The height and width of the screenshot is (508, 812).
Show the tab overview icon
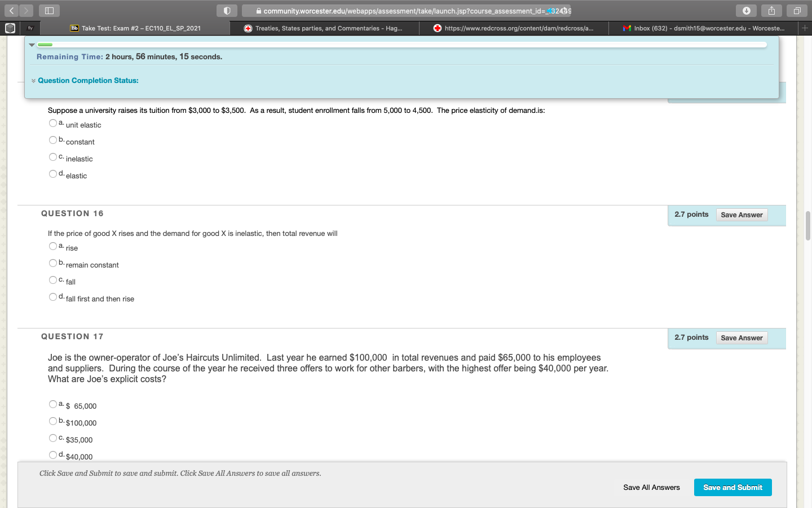pyautogui.click(x=797, y=11)
